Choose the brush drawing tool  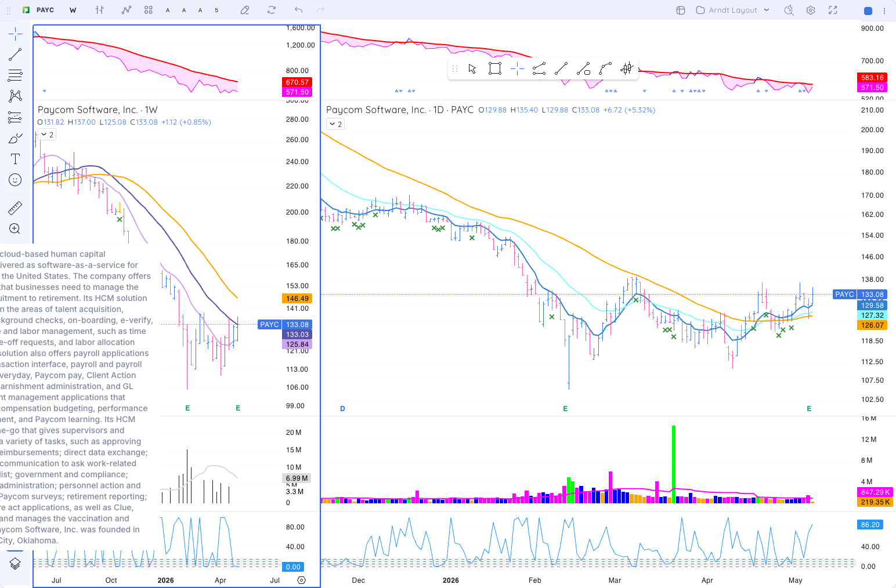pyautogui.click(x=15, y=138)
